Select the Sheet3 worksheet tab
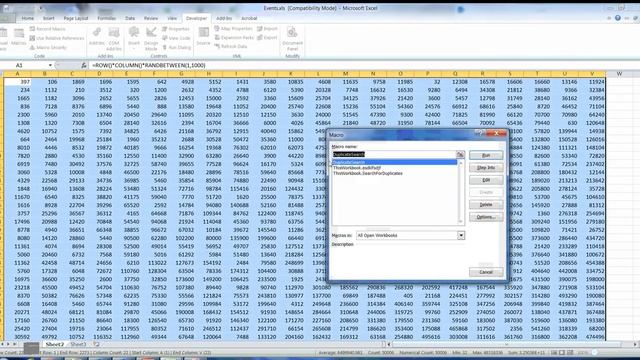 [78, 344]
